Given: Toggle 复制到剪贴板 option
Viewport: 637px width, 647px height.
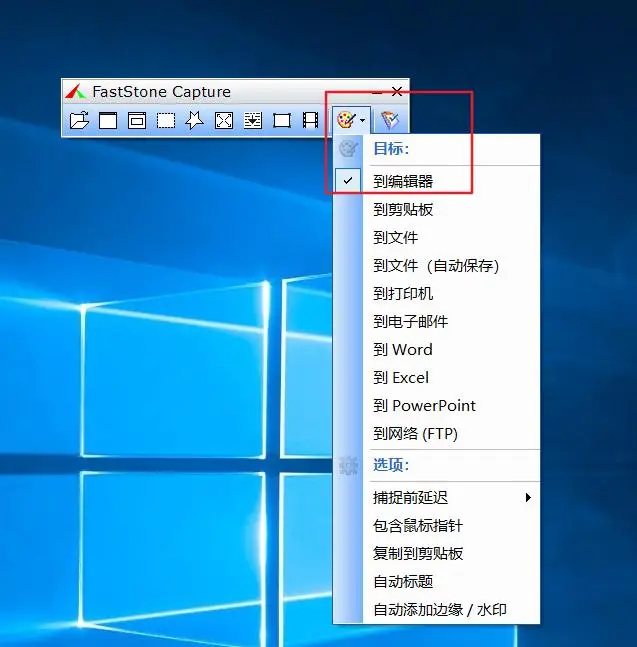Looking at the screenshot, I should tap(436, 554).
